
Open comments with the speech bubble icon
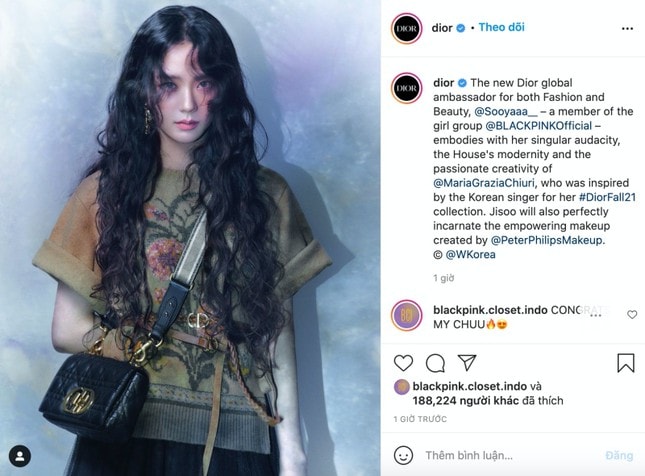(x=435, y=363)
